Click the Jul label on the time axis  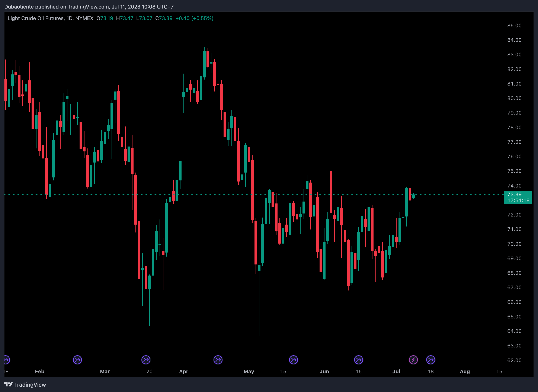point(396,371)
